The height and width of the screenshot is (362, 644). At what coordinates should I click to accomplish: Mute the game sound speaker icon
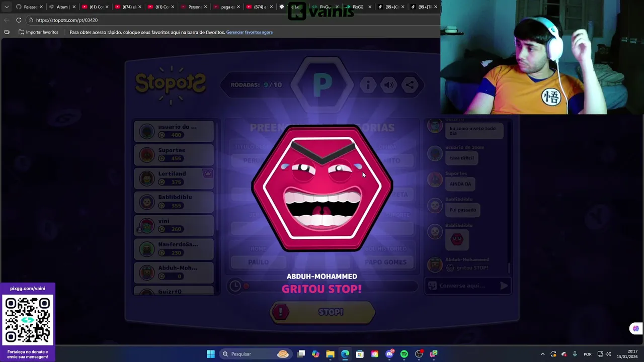click(389, 85)
